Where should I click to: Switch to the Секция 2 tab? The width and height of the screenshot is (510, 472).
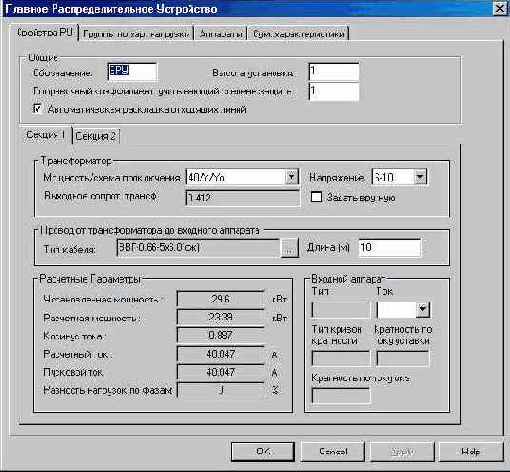click(x=96, y=136)
